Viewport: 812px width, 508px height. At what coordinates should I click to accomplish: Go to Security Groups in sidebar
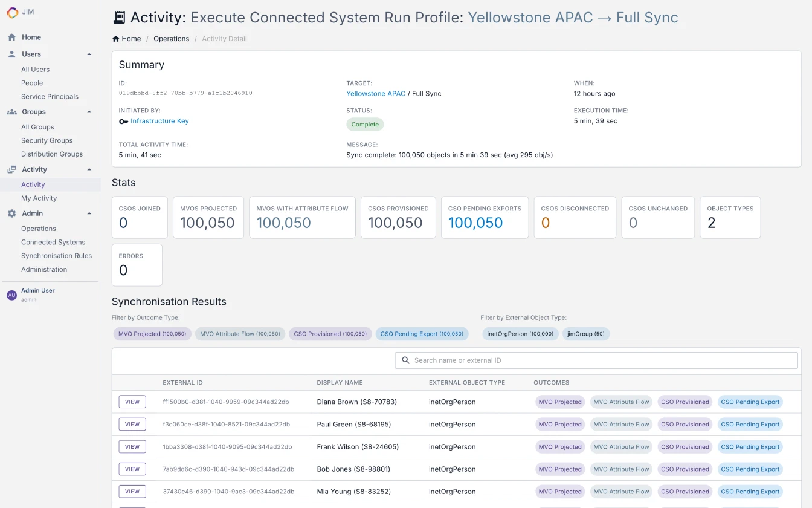coord(47,140)
